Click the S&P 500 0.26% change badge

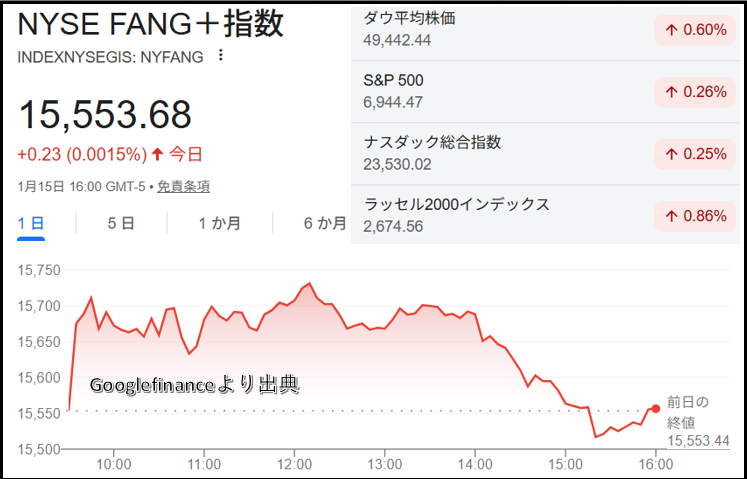[691, 92]
